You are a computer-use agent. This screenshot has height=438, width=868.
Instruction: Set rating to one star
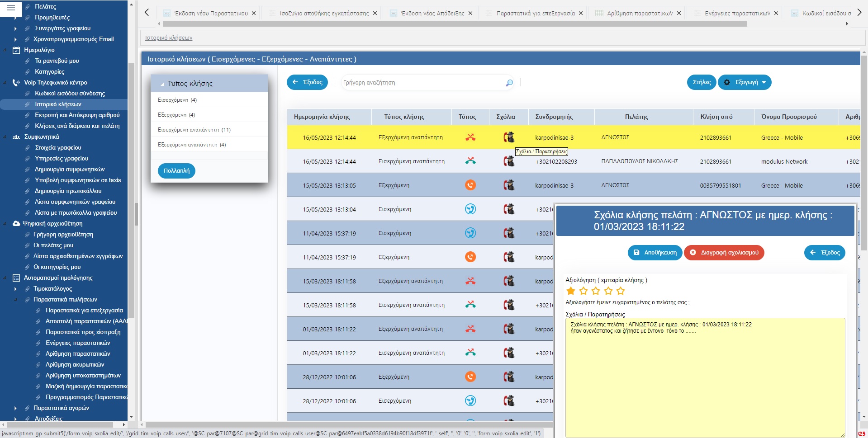[571, 291]
